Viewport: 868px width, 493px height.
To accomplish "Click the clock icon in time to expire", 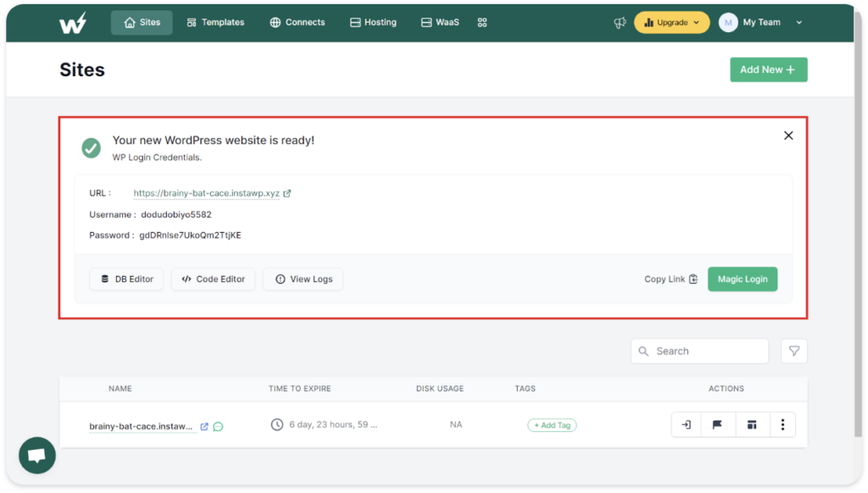I will [x=277, y=424].
